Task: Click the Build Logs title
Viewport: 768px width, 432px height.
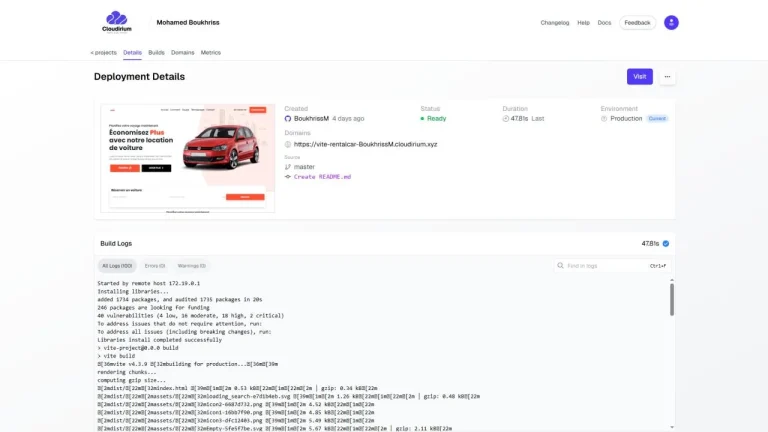Action: point(116,243)
